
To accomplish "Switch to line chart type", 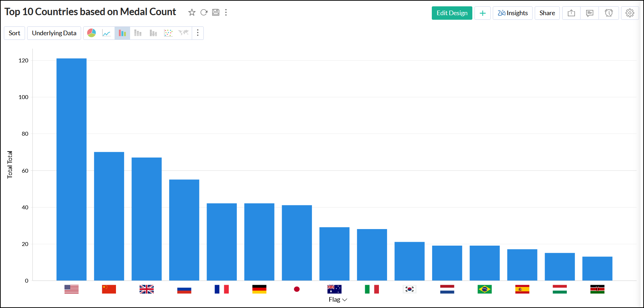I will click(106, 33).
